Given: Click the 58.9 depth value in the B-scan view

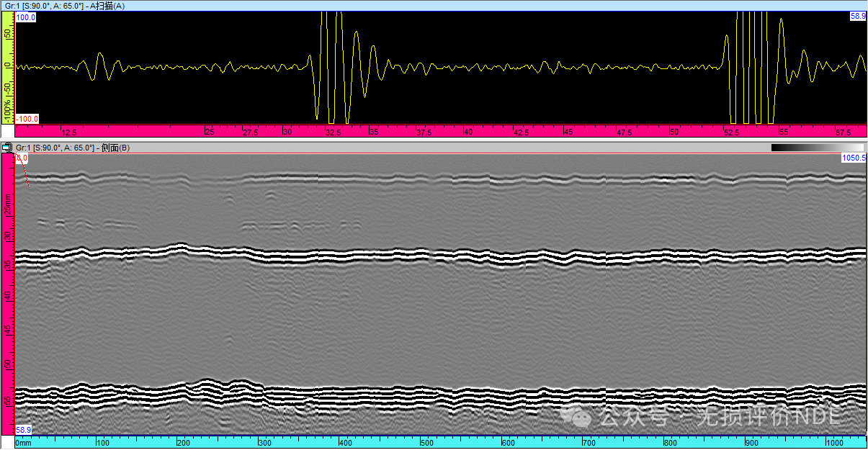Looking at the screenshot, I should pyautogui.click(x=24, y=430).
